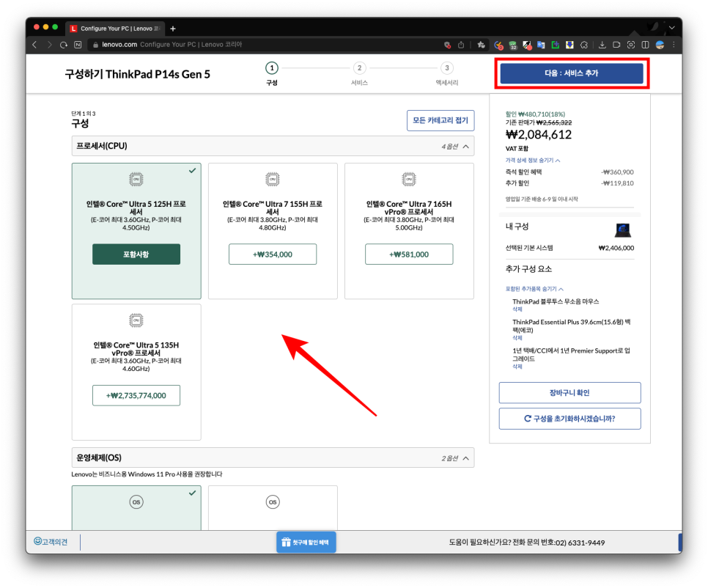This screenshot has height=588, width=708.
Task: Click the CPU chip icon on Ultra 7 155H card
Action: tap(273, 180)
